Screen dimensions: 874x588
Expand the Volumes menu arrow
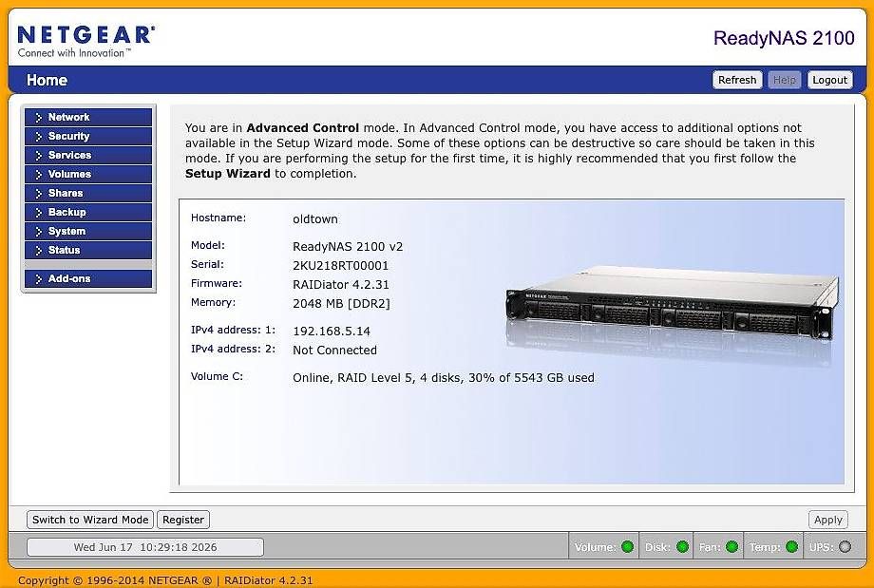[38, 175]
